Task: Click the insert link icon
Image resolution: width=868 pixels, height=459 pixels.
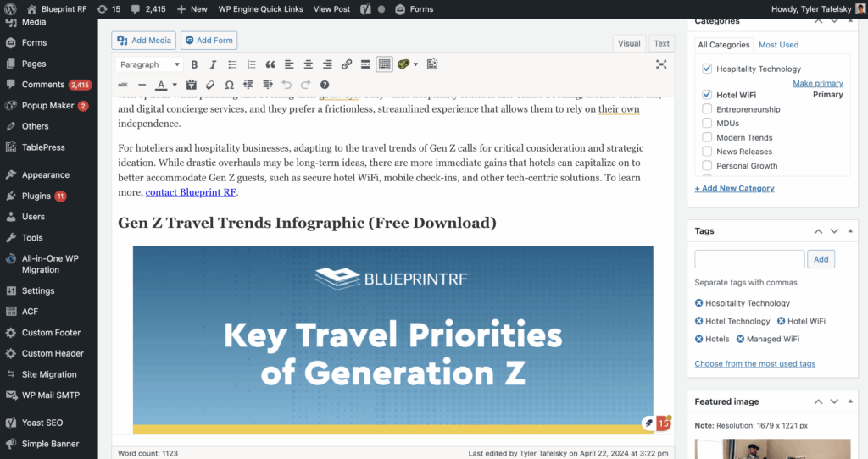Action: (x=347, y=64)
